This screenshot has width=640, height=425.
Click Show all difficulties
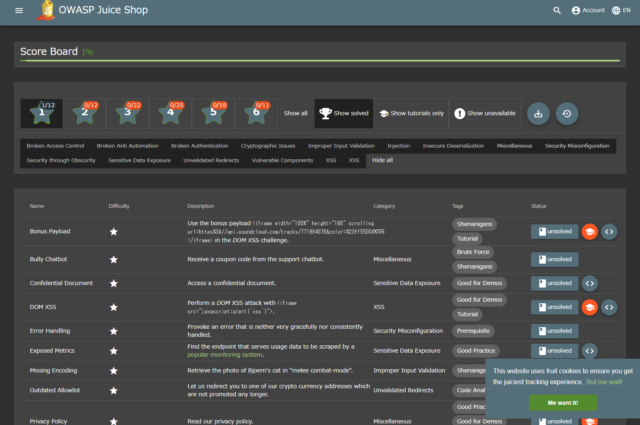click(x=296, y=113)
